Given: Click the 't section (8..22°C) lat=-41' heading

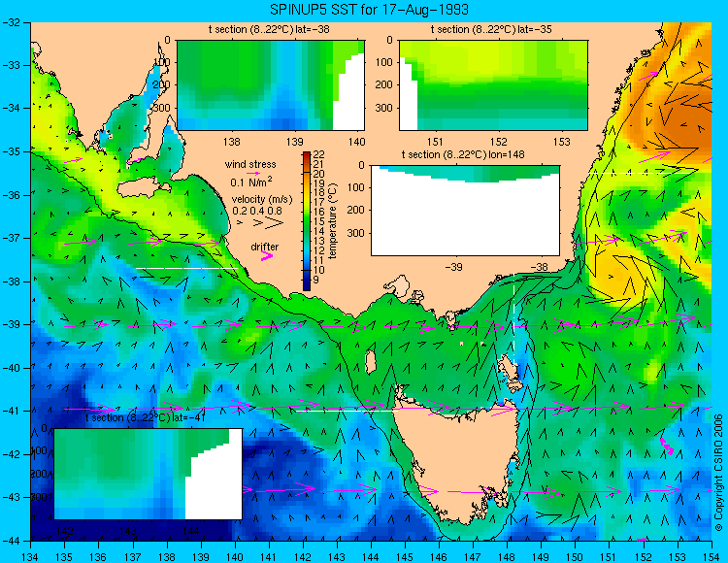Looking at the screenshot, I should click(x=146, y=417).
